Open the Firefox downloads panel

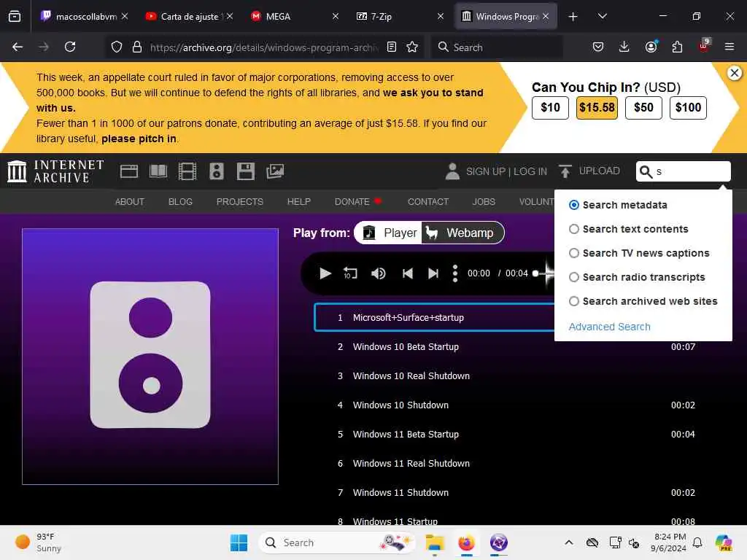point(624,47)
